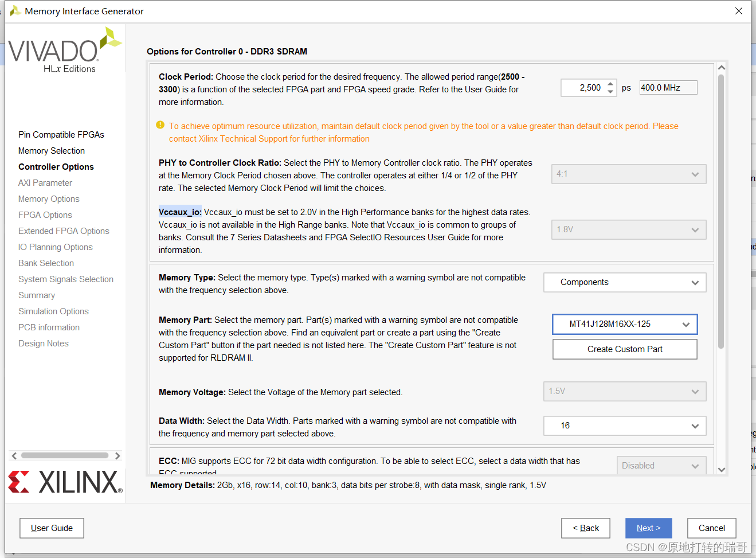This screenshot has width=756, height=558.
Task: Open the Memory Part MT41J128M16XX-125 dropdown
Action: click(625, 324)
